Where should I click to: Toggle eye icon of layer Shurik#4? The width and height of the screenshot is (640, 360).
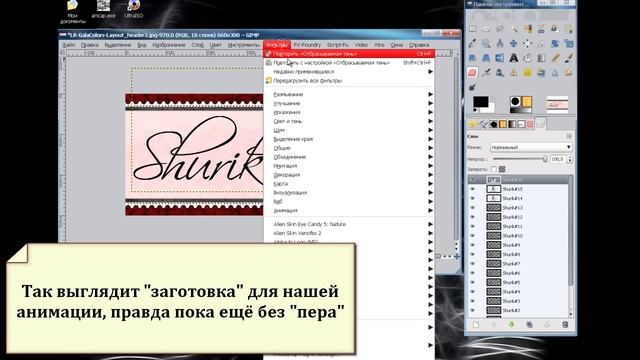click(x=473, y=292)
